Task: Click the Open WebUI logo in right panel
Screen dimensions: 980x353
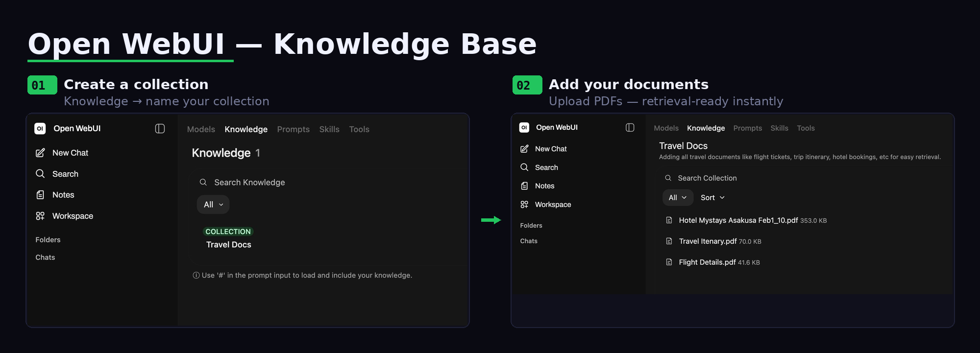Action: [524, 127]
